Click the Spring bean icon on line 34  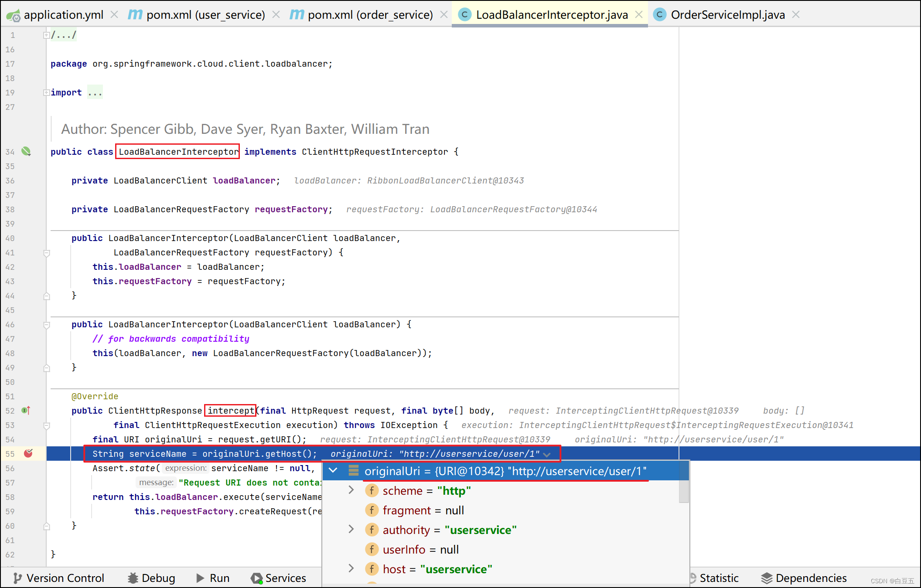pyautogui.click(x=26, y=151)
